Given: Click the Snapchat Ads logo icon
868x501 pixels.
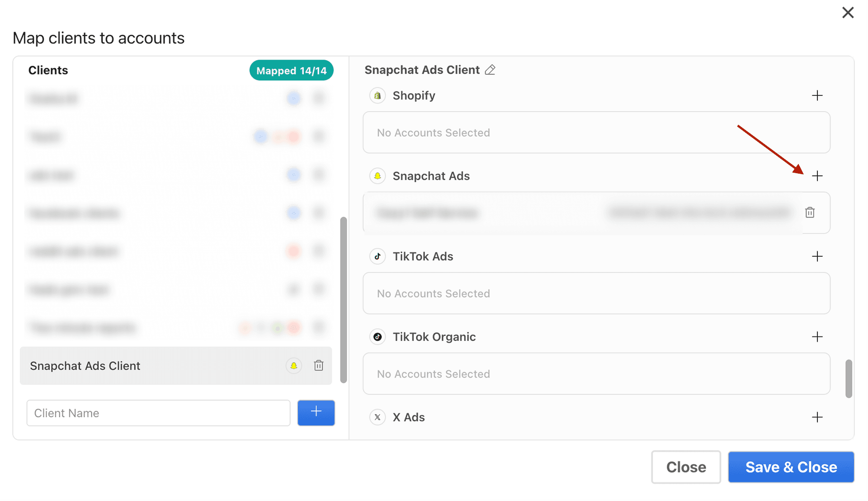Looking at the screenshot, I should coord(377,176).
